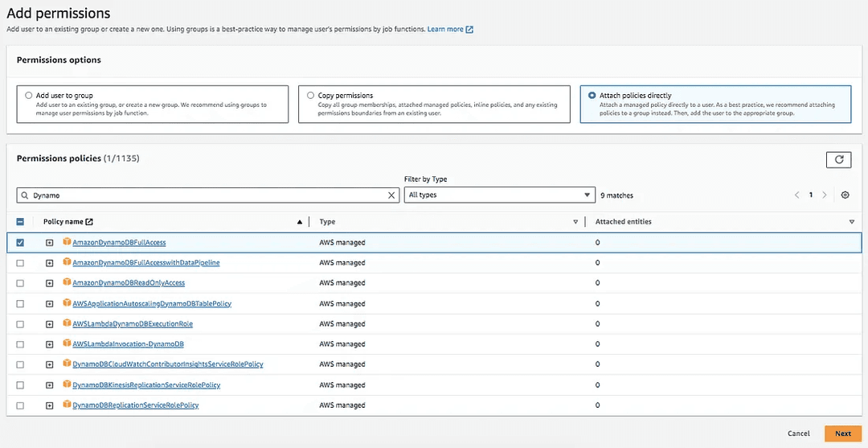Click the orange AWSLambdaDynamoDBExecutionRole policy icon

point(67,323)
